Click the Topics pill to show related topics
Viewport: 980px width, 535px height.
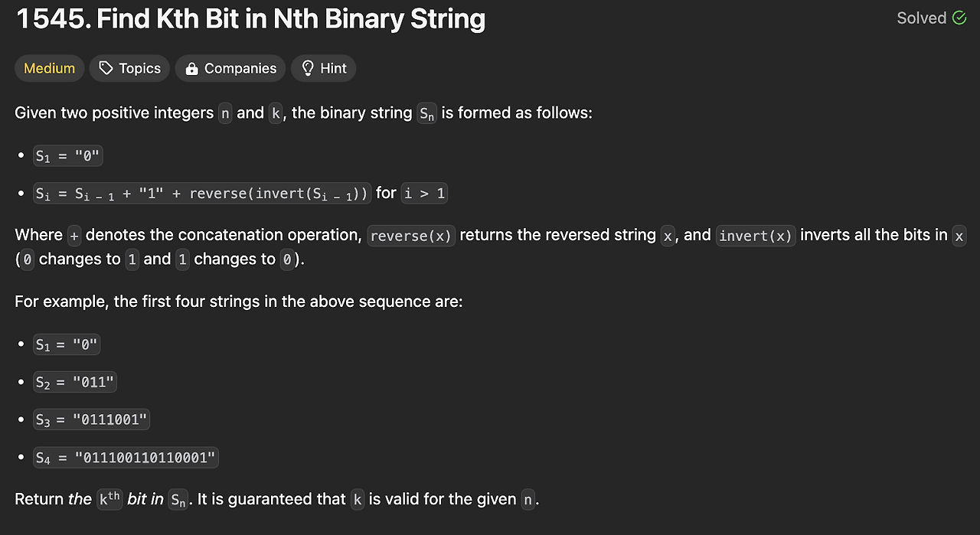[x=129, y=68]
